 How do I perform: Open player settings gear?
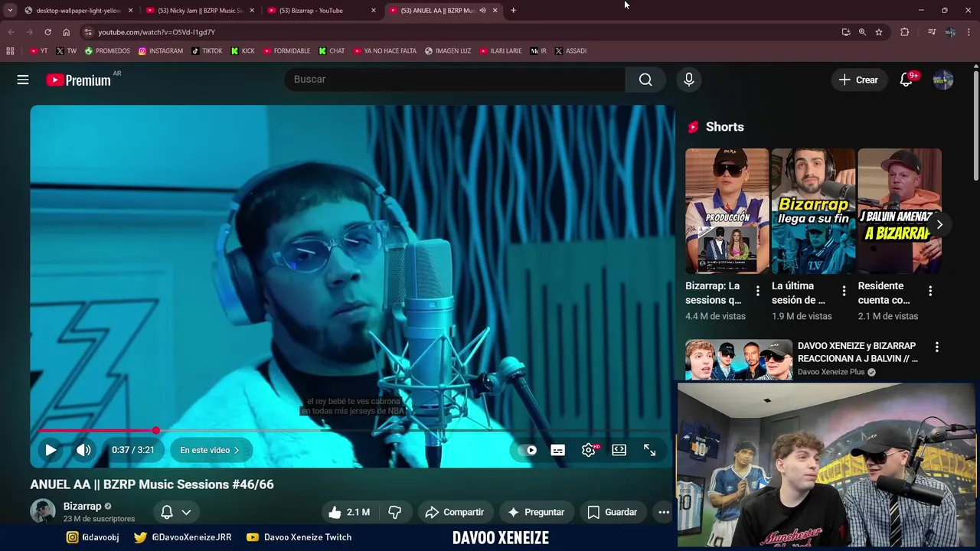(589, 450)
